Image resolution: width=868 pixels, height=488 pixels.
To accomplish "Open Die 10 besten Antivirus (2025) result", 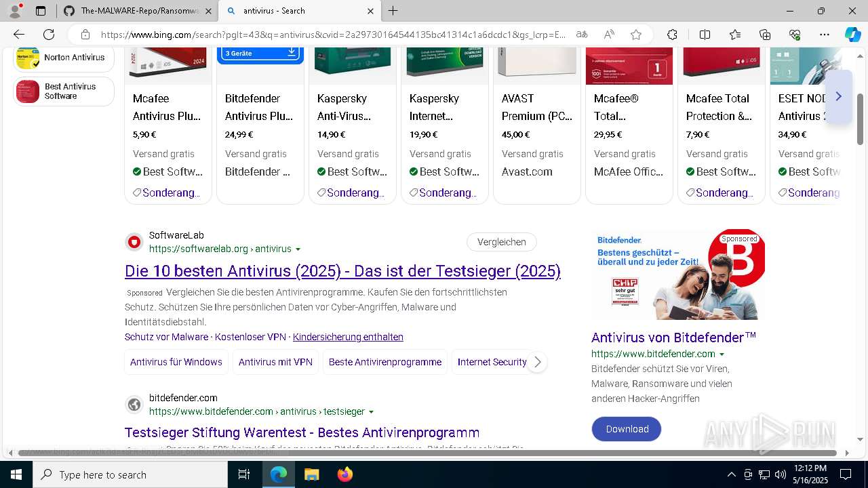I will click(342, 271).
